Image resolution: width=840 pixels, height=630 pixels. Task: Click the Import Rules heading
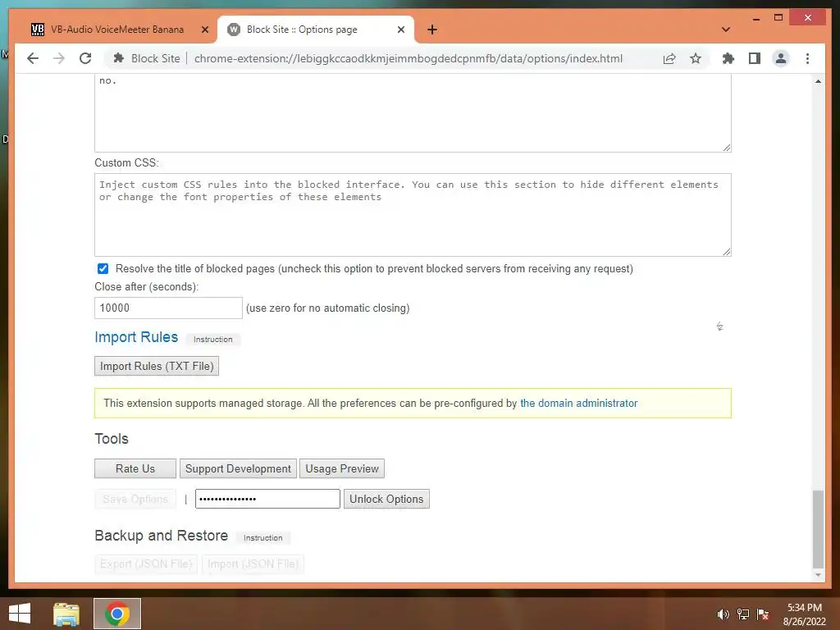coord(136,337)
